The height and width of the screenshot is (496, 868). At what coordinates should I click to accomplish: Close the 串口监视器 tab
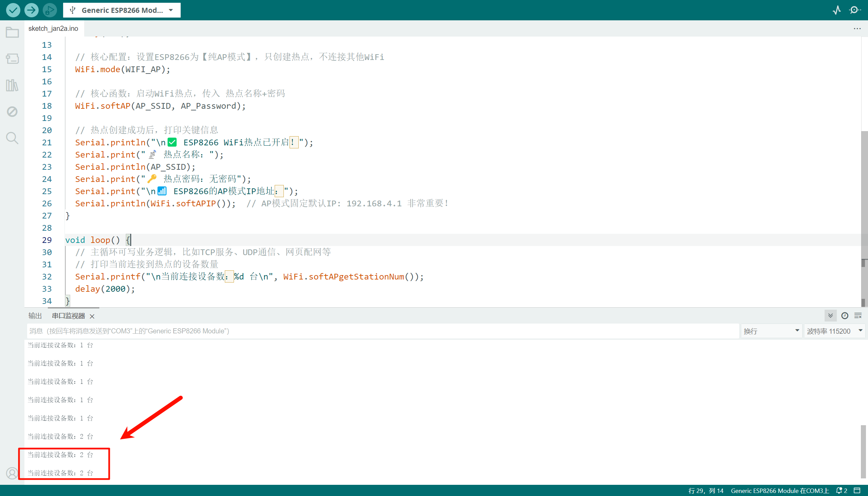coord(92,316)
